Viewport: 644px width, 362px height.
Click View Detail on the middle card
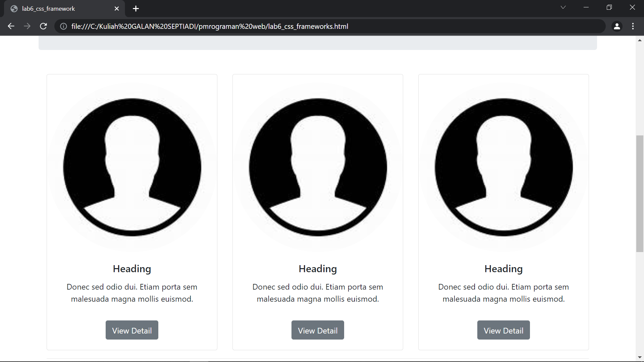click(318, 330)
